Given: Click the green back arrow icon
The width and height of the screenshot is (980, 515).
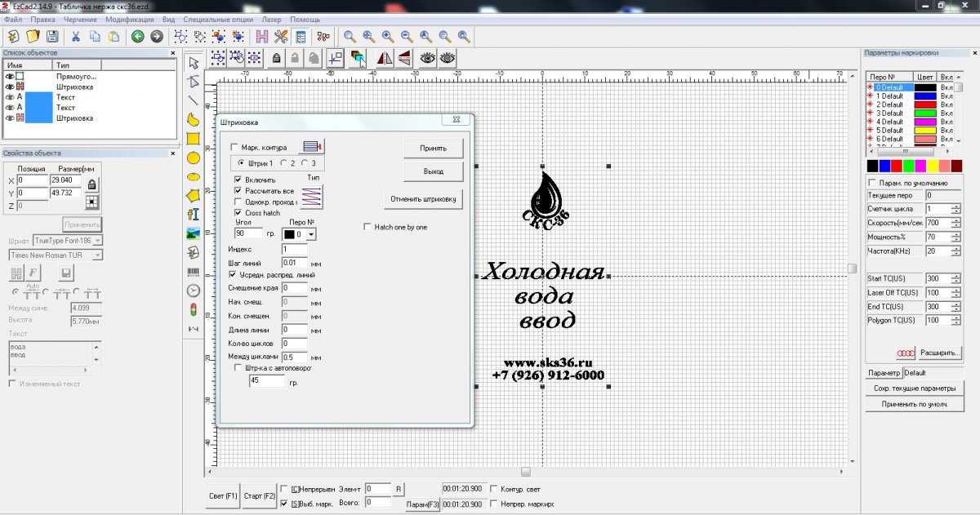Looking at the screenshot, I should (x=137, y=37).
